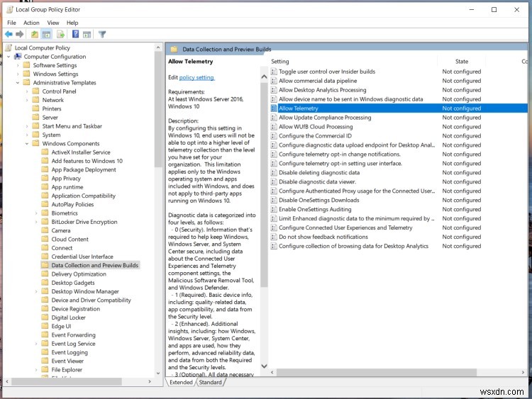532x399 pixels.
Task: Click the tree pane vertical scrollbar thumb
Action: pyautogui.click(x=158, y=110)
